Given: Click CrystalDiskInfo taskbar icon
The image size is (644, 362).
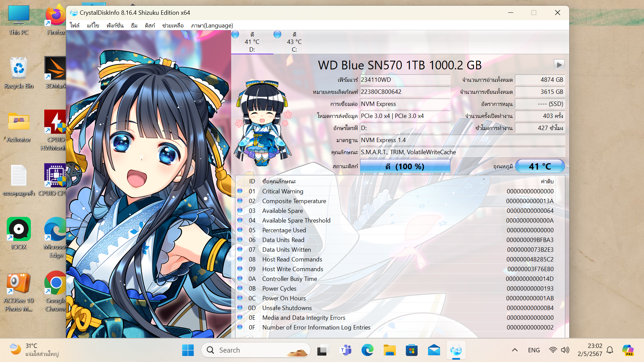Looking at the screenshot, I should pyautogui.click(x=456, y=350).
